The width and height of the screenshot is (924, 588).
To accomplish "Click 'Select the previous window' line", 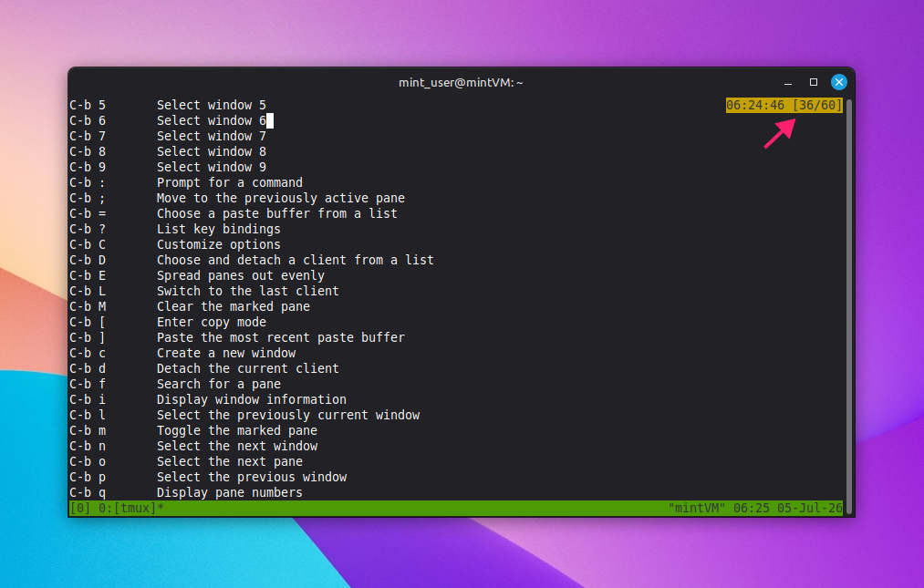I will [252, 477].
